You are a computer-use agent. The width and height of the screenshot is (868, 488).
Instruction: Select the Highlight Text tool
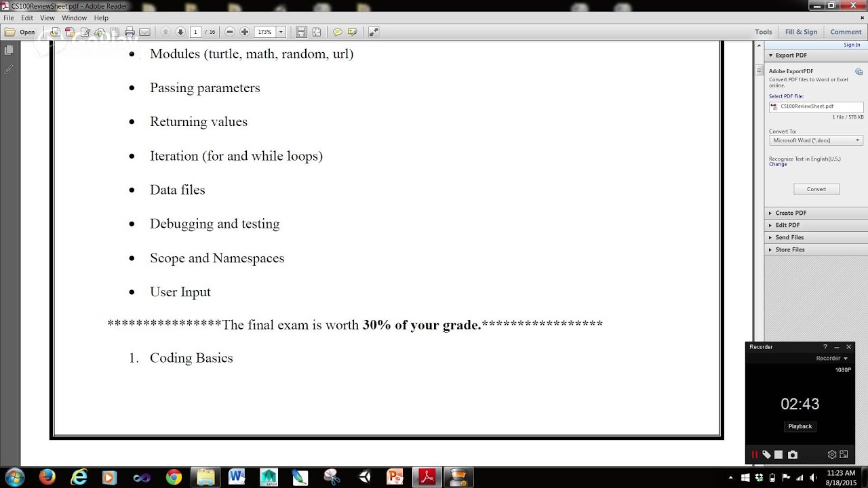(x=353, y=32)
